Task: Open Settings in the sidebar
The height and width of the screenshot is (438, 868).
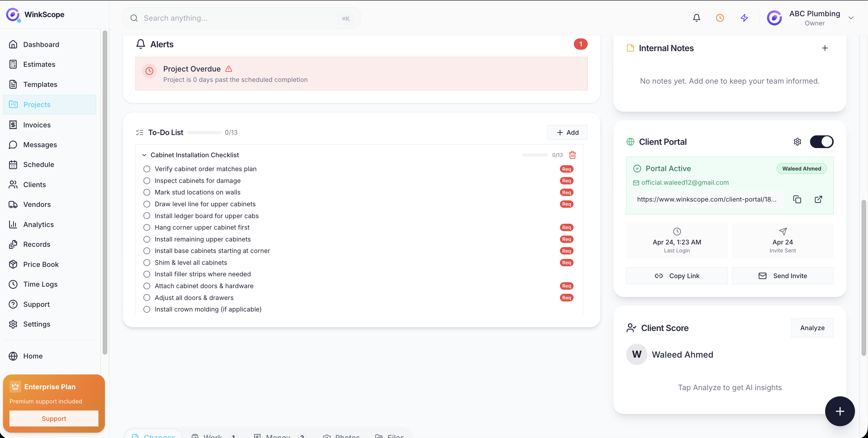Action: pos(50,324)
